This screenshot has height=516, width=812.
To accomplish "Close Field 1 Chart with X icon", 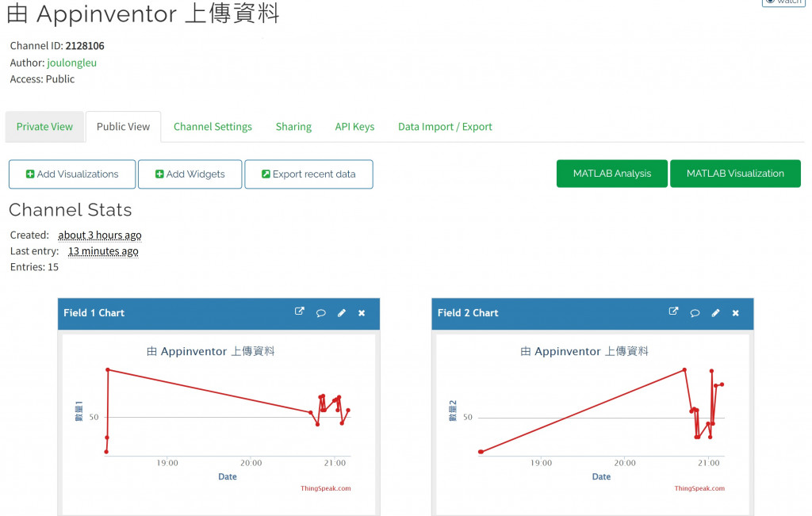I will [x=362, y=312].
